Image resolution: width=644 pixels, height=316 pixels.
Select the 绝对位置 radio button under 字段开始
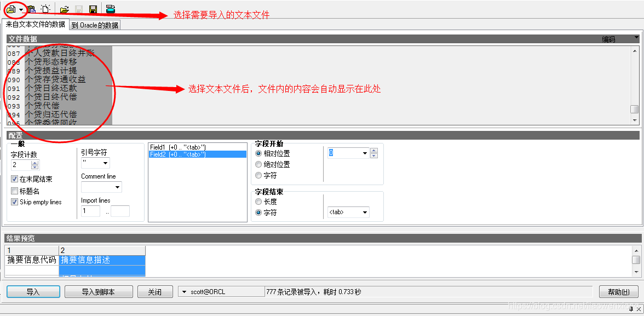[258, 164]
